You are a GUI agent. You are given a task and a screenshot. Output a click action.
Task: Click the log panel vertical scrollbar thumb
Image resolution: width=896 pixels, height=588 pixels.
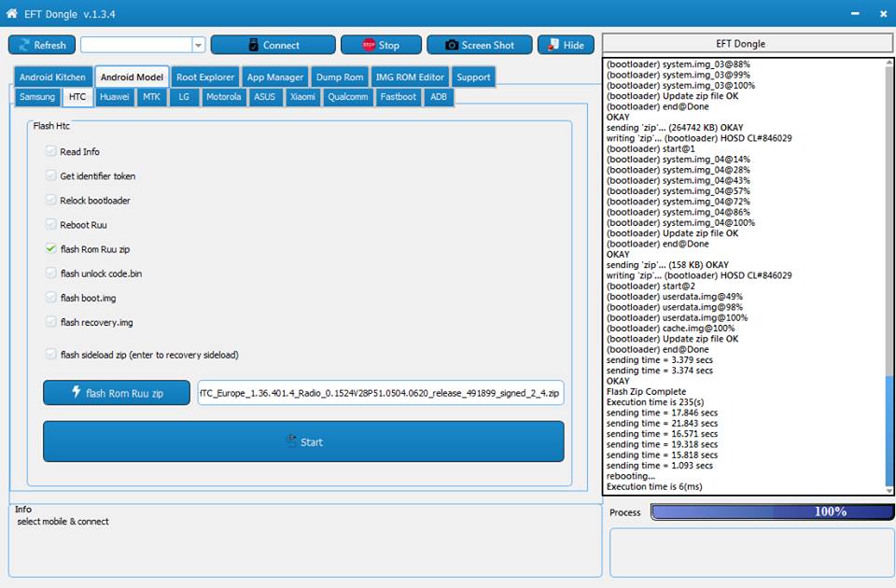[889, 429]
